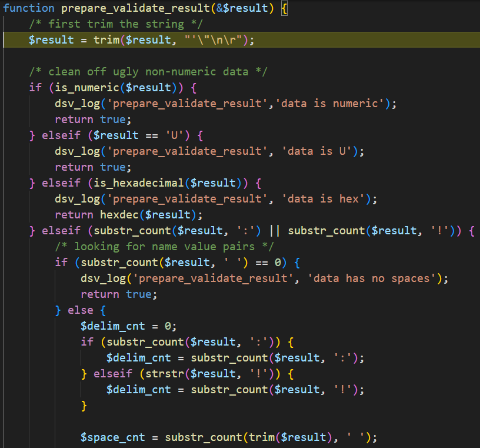Click 'return true;' below 'data has no spaces'
Image resolution: width=480 pixels, height=448 pixels.
[x=119, y=294]
